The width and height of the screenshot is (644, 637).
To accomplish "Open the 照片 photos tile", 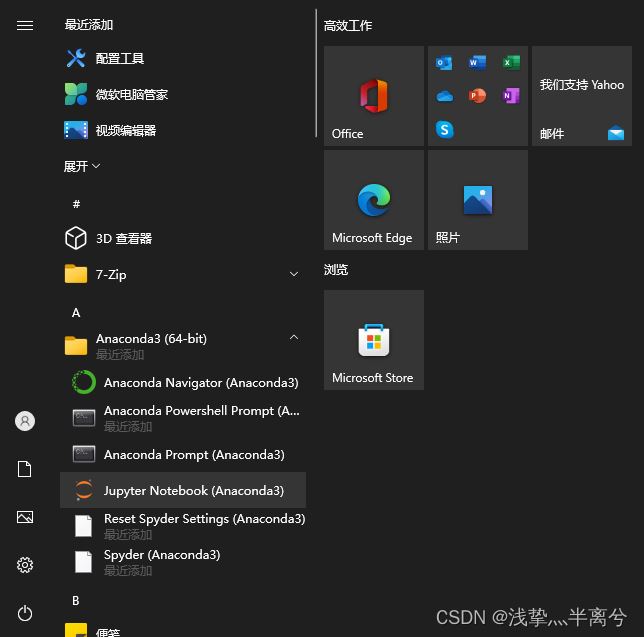I will pyautogui.click(x=478, y=200).
